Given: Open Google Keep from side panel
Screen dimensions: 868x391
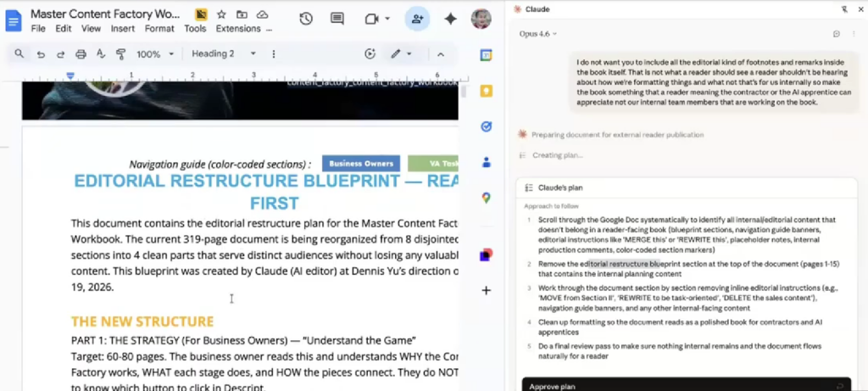Looking at the screenshot, I should coord(487,91).
